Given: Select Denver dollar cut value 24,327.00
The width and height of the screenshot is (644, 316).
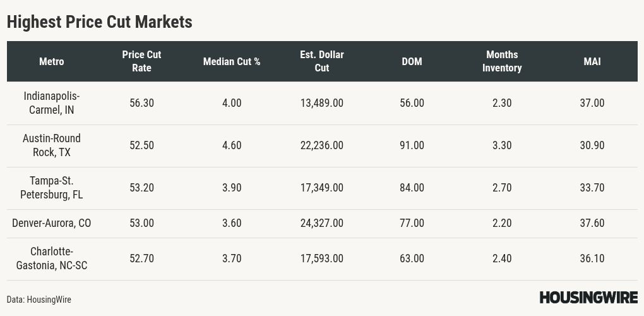Looking at the screenshot, I should [322, 223].
